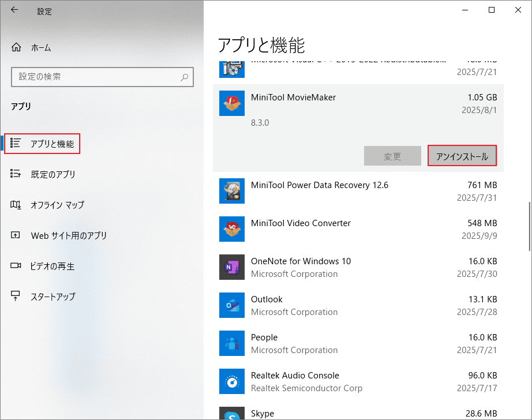This screenshot has height=420, width=532.
Task: Click the Visual C++ Redistributable installer icon
Action: click(232, 69)
